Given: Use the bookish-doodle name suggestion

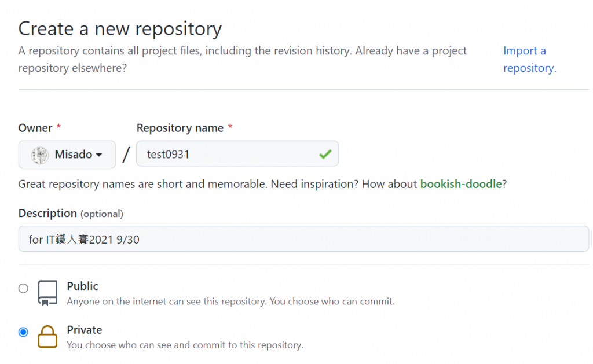Looking at the screenshot, I should pyautogui.click(x=460, y=184).
